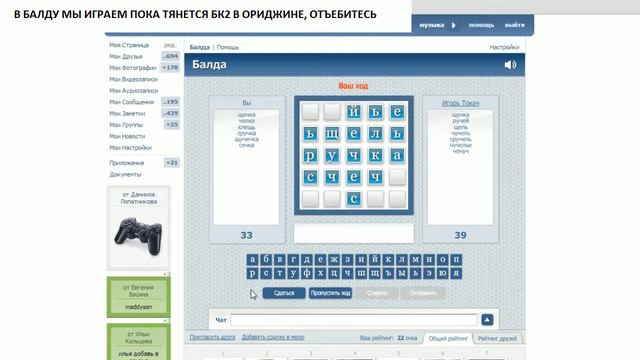Viewport: 640px width, 360px height.
Task: Click Добавить ссылку в меню link
Action: (273, 337)
